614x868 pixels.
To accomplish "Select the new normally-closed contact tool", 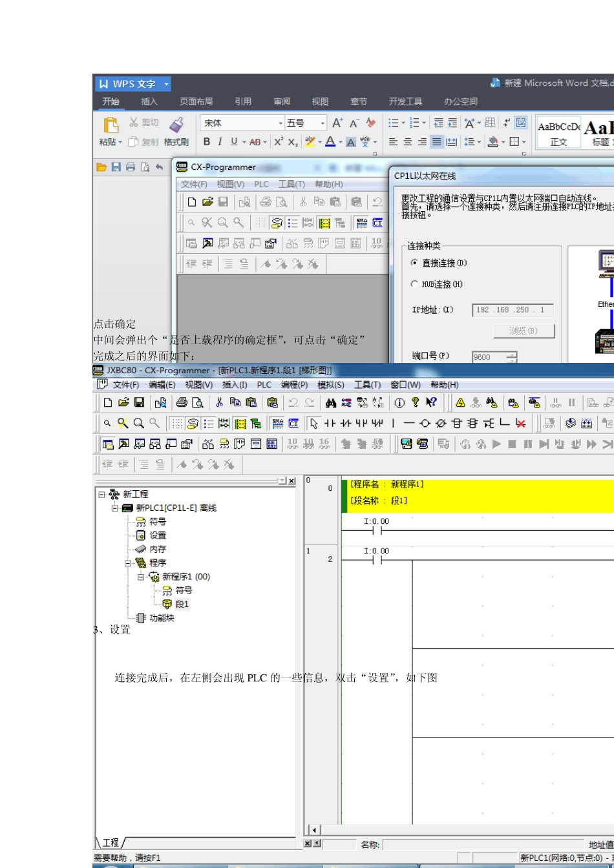I will 346,423.
